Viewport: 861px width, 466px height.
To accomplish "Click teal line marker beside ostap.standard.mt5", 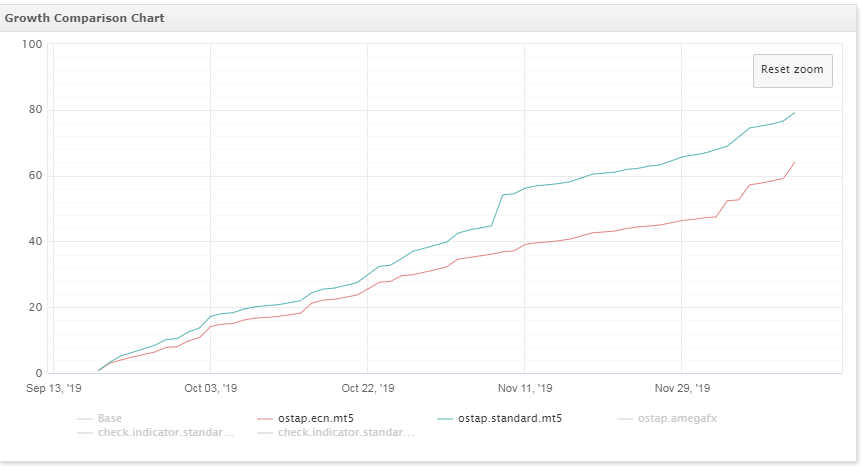I will coord(445,419).
